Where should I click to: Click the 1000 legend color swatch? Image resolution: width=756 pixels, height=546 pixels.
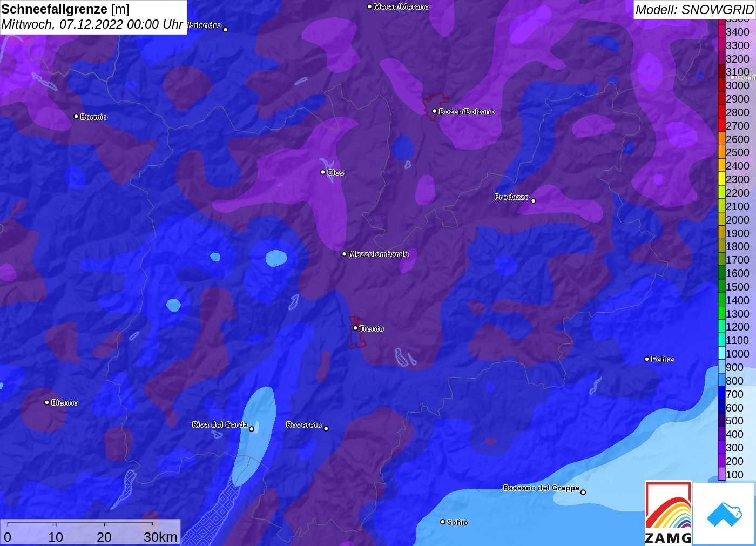pyautogui.click(x=721, y=353)
